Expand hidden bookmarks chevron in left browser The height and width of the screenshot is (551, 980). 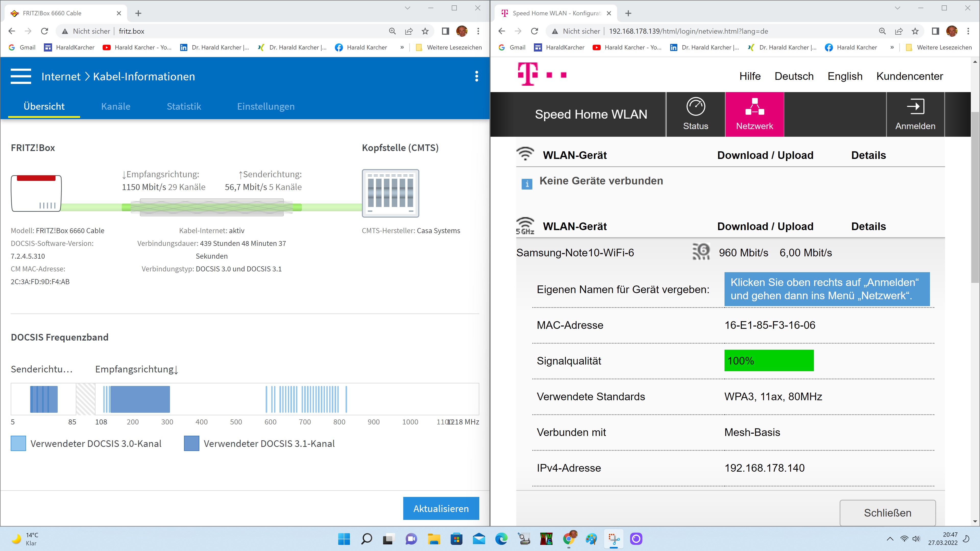coord(402,47)
